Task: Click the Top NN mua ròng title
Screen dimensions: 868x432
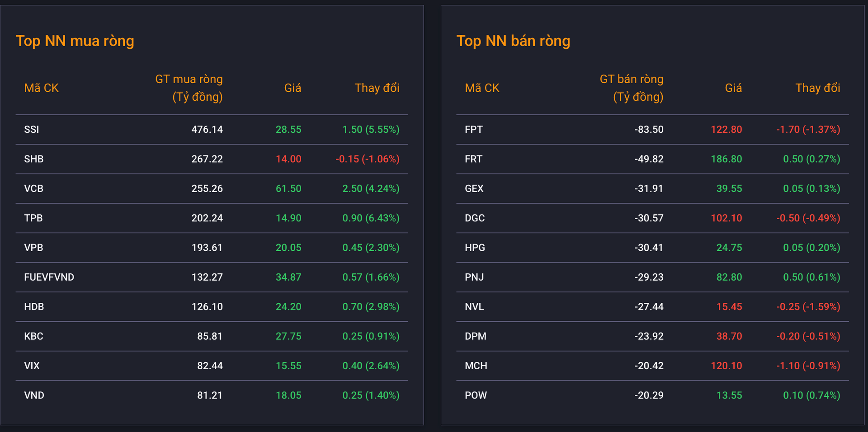Action: 75,41
